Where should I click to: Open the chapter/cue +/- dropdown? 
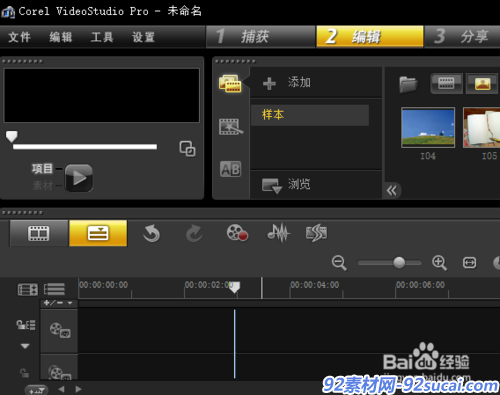pos(59,303)
